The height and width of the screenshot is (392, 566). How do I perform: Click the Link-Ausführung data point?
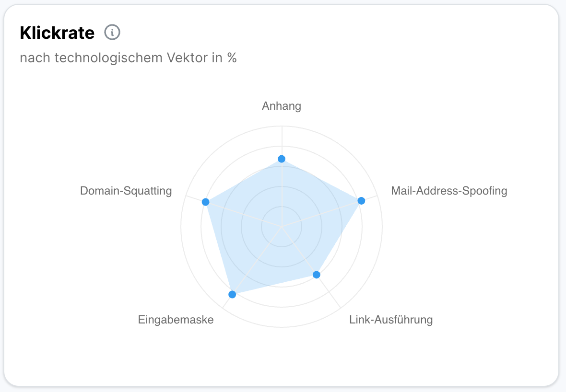316,275
